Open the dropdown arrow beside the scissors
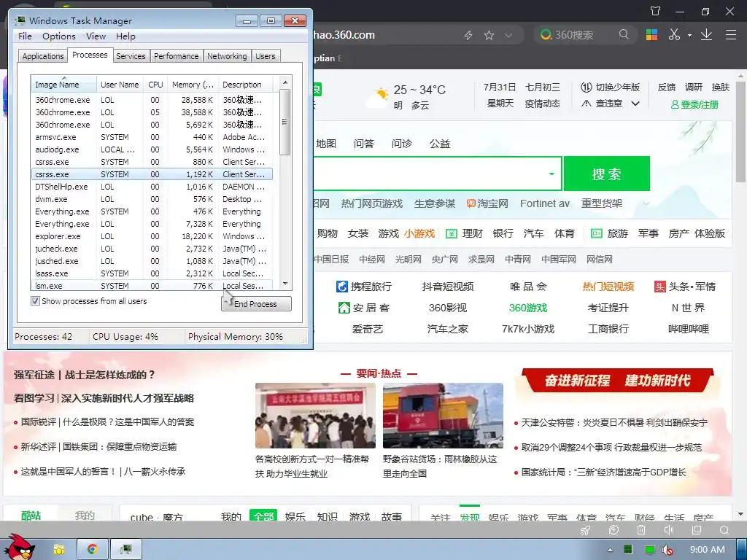The image size is (747, 560). pyautogui.click(x=689, y=35)
